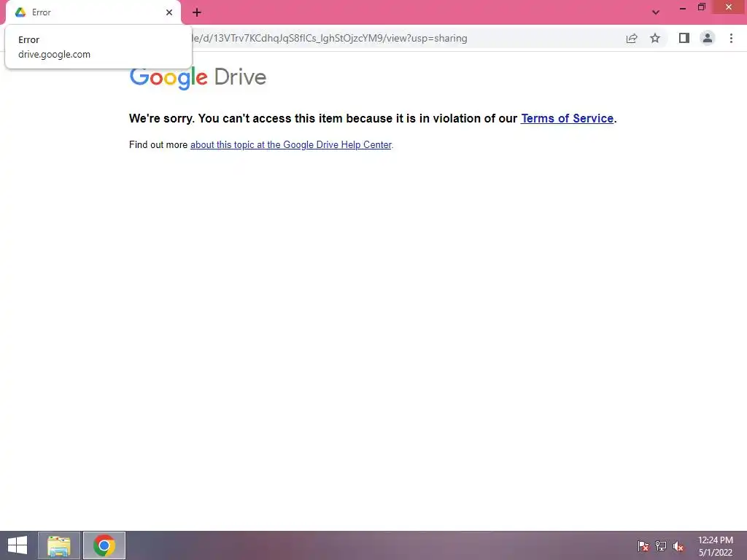
Task: Open File Explorer from the taskbar
Action: click(x=59, y=545)
